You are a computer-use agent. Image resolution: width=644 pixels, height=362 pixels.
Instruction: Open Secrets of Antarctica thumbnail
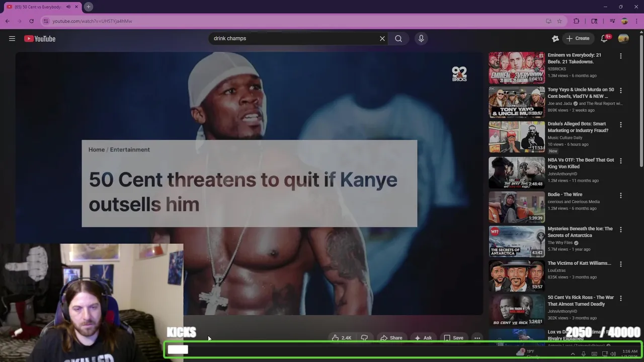[517, 241]
